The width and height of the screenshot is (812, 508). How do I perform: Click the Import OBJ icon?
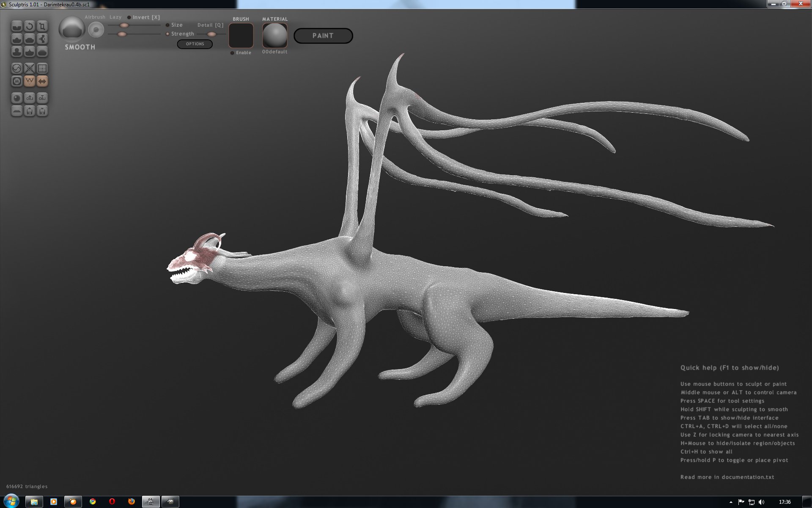point(30,98)
